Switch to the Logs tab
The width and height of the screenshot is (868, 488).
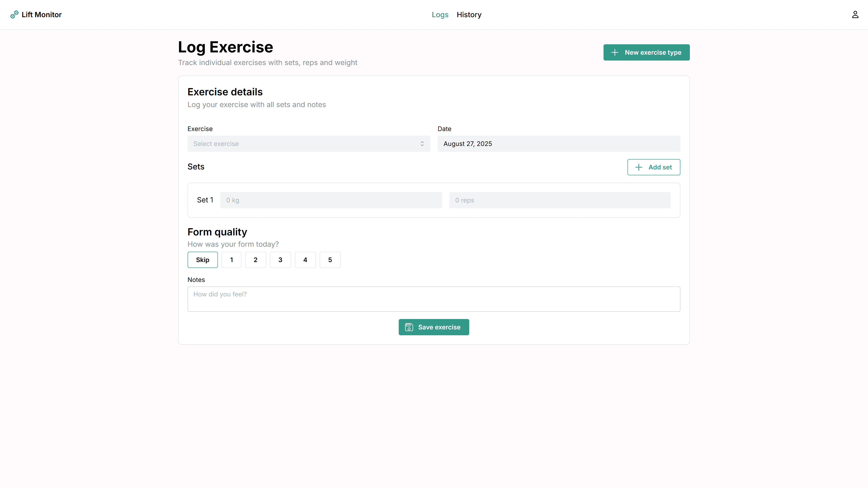440,14
